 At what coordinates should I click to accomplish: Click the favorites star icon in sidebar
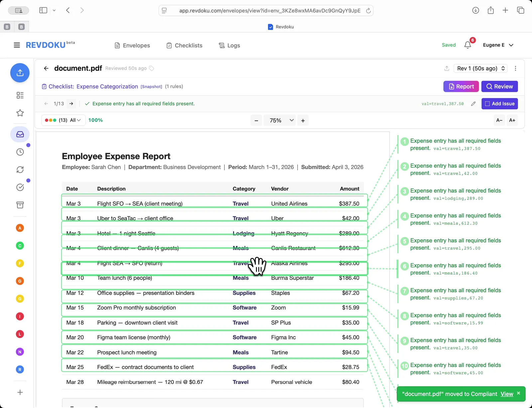[x=20, y=113]
